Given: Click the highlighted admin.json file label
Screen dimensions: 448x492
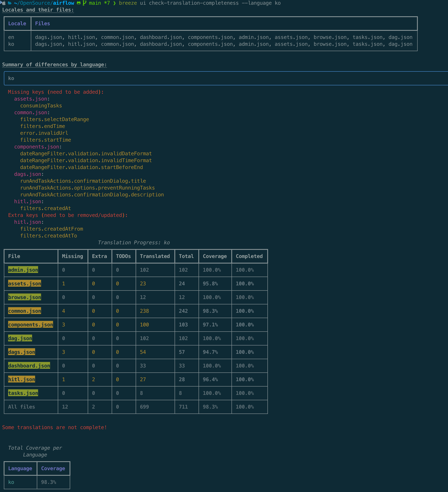Looking at the screenshot, I should 23,270.
